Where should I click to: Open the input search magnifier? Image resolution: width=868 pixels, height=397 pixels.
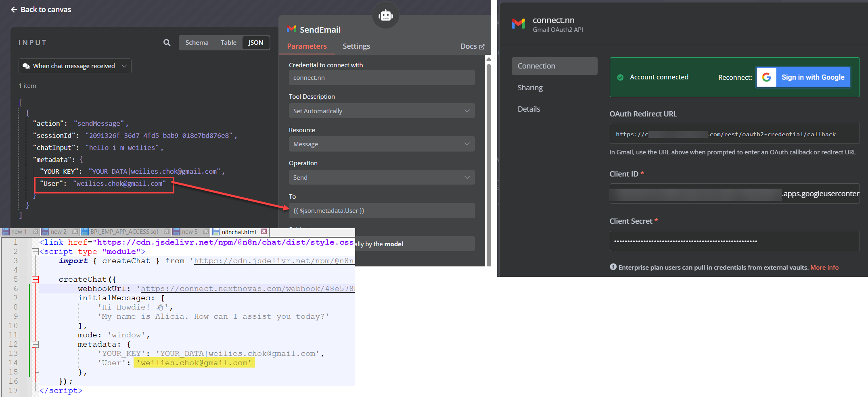click(167, 43)
